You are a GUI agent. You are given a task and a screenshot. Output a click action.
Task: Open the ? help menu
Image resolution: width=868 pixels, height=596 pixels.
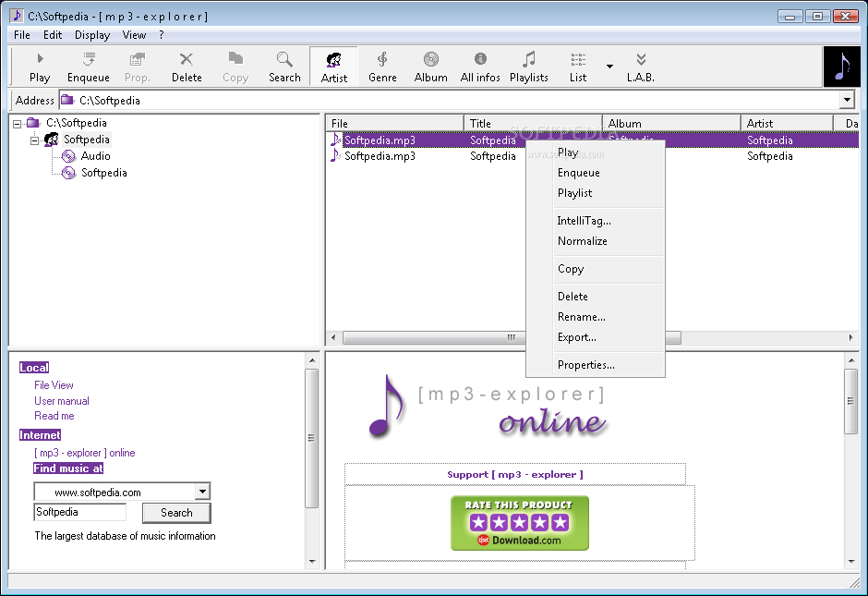(x=161, y=35)
